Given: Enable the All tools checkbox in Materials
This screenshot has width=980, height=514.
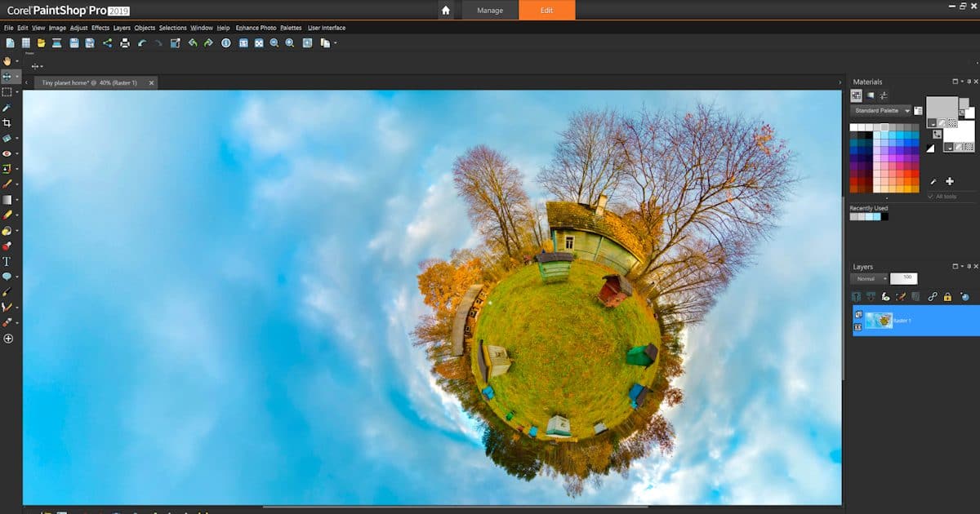Looking at the screenshot, I should 932,196.
